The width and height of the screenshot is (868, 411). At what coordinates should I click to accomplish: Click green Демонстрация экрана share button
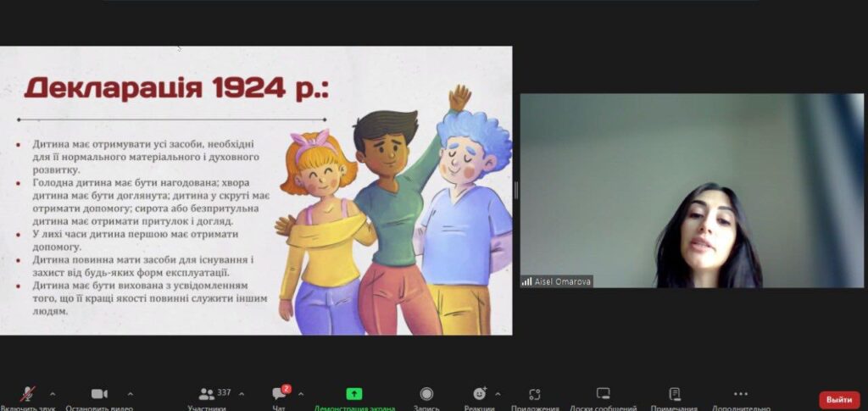pyautogui.click(x=354, y=394)
